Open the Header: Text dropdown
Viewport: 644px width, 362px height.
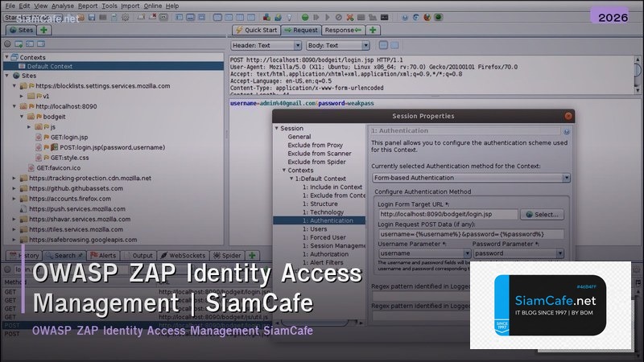[266, 45]
